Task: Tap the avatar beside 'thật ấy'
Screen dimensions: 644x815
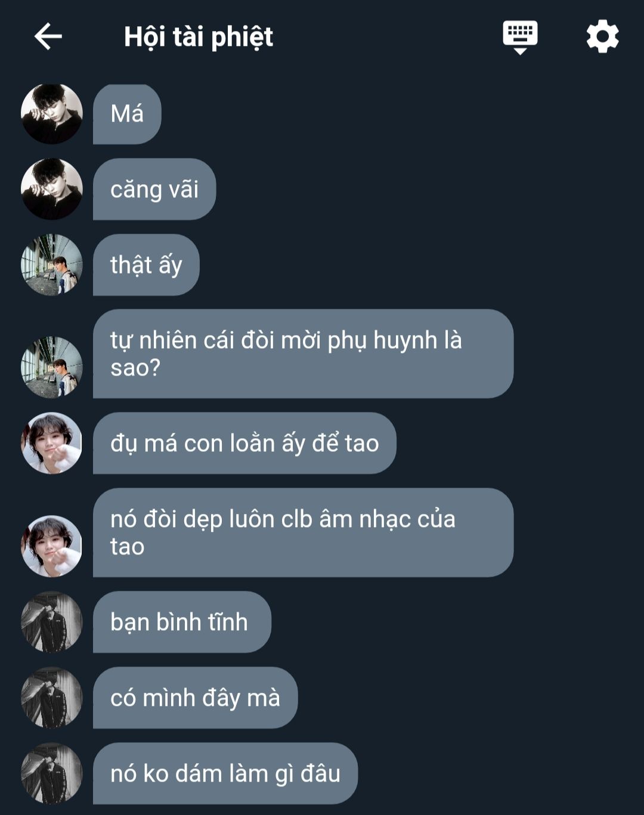Action: [52, 265]
